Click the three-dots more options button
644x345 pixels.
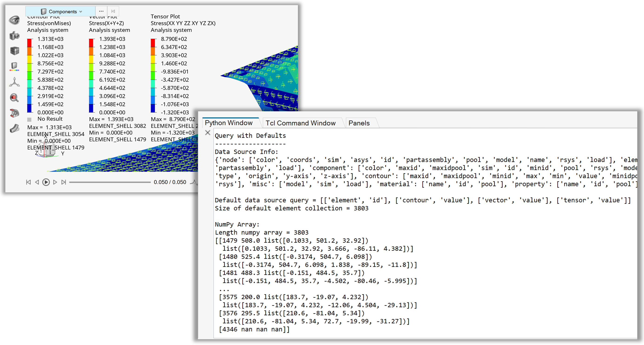click(101, 11)
